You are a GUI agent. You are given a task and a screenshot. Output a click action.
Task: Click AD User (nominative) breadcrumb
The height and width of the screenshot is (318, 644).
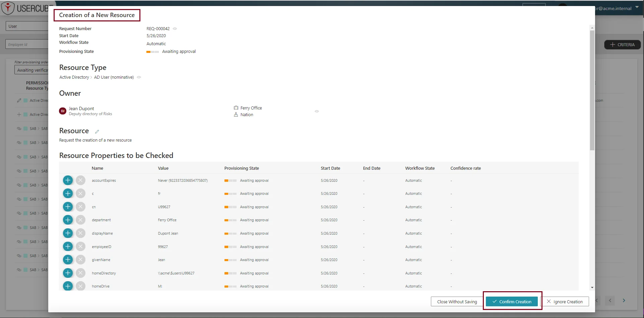[x=114, y=77]
